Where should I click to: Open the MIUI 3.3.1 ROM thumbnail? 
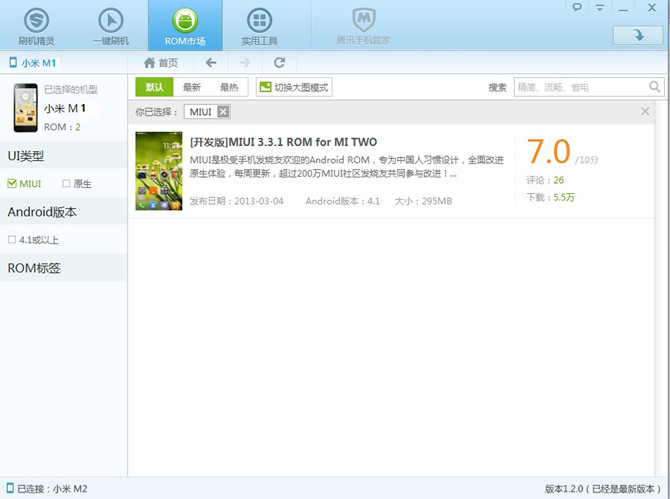[x=159, y=171]
